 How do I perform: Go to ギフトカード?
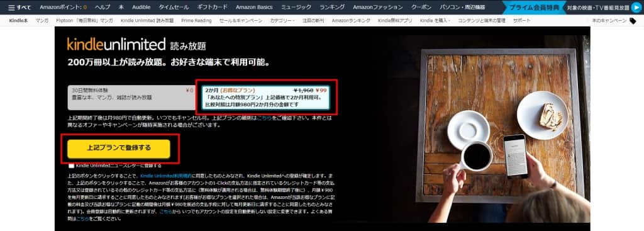[213, 8]
